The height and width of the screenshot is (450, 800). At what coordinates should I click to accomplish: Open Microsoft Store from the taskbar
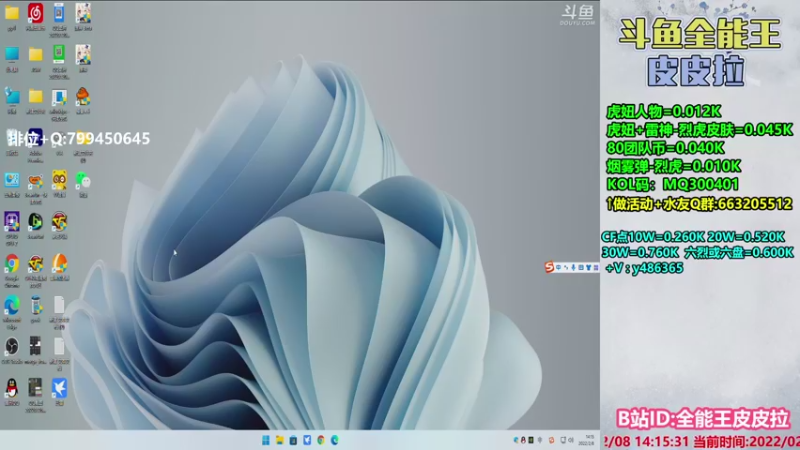[x=293, y=440]
